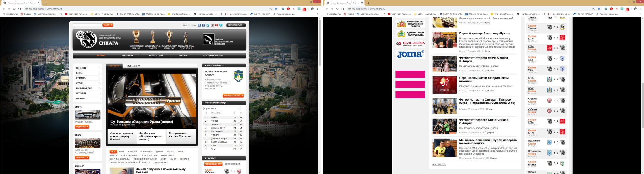Click the Periscope icon beside YouTube

tap(221, 25)
